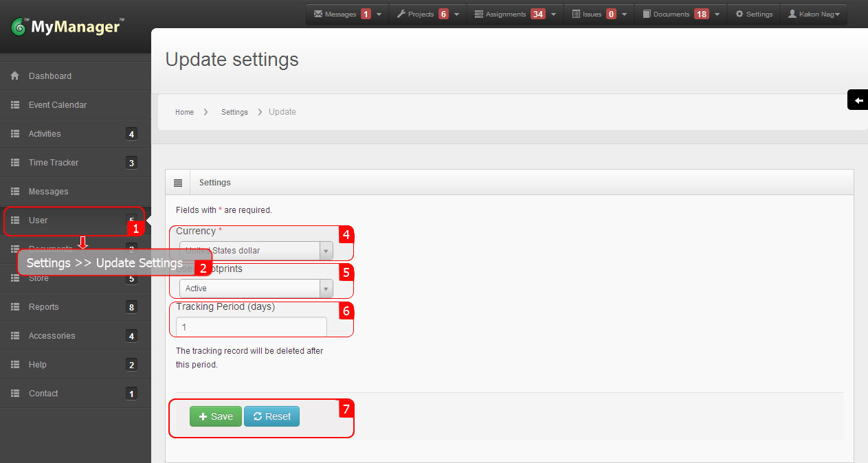Open Reports in the sidebar

point(44,307)
